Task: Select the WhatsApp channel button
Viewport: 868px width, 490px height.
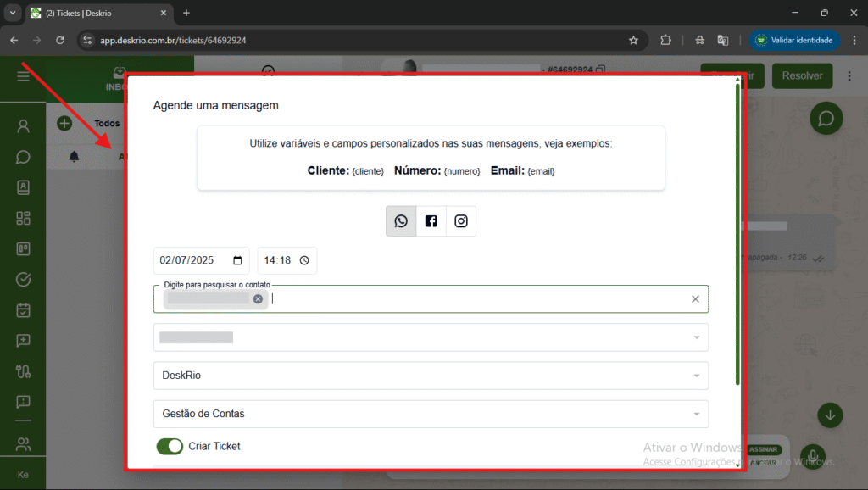Action: (401, 221)
